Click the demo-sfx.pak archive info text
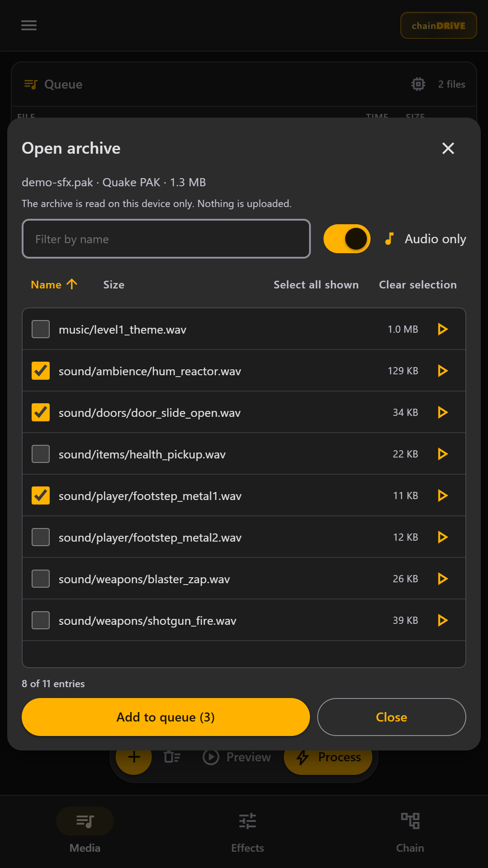 coord(114,182)
